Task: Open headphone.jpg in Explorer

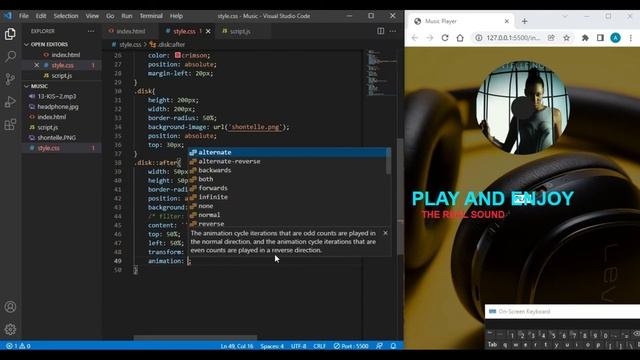Action: tap(58, 107)
